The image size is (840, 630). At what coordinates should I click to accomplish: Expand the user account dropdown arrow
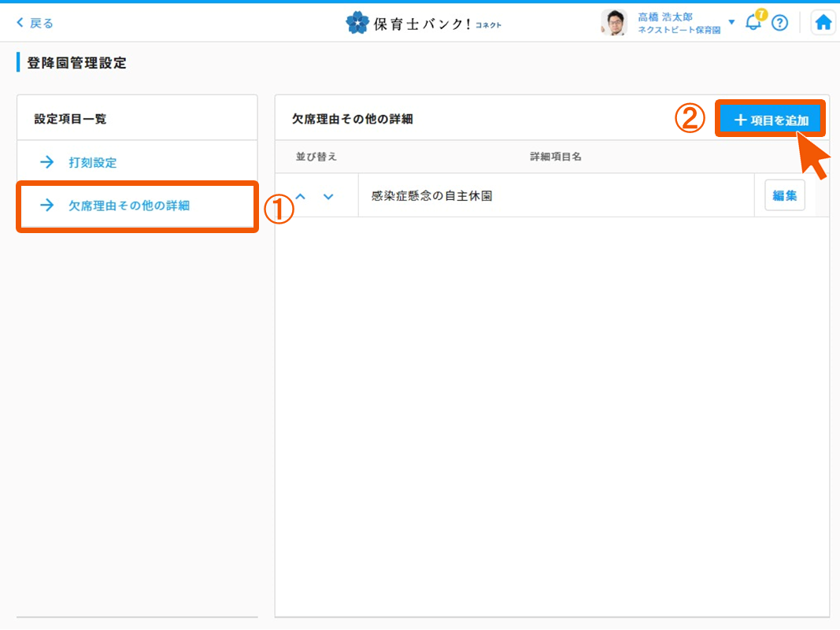[731, 22]
